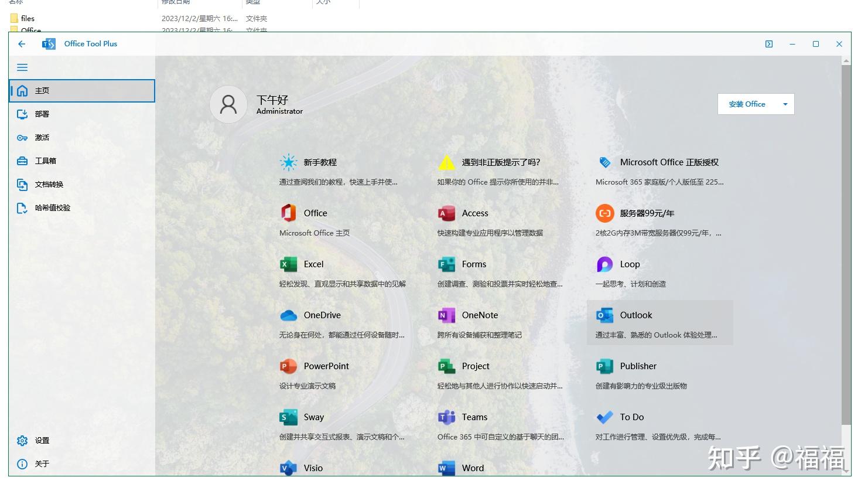This screenshot has width=868, height=494.
Task: Click the 安装 Office button
Action: (747, 104)
